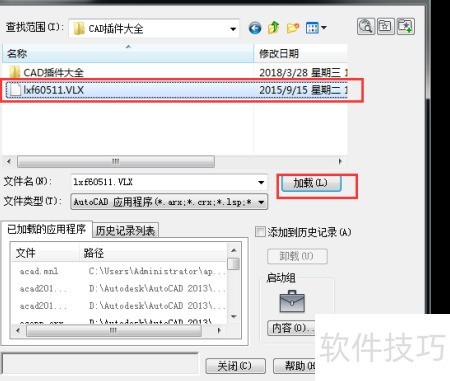This screenshot has width=450, height=381.
Task: Click the 加载(L) button
Action: click(x=311, y=183)
